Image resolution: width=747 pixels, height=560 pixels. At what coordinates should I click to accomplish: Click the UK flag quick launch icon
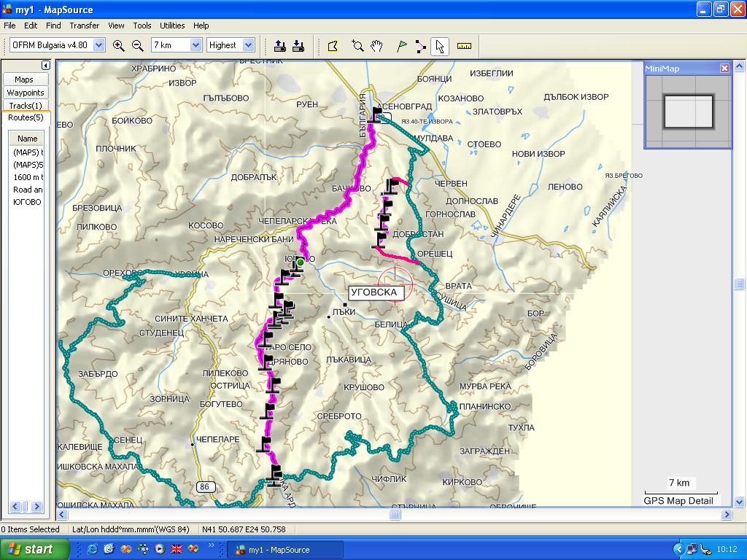177,549
